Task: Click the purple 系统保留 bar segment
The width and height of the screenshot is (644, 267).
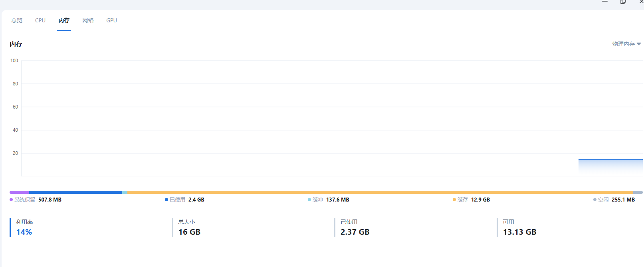Action: [x=19, y=192]
